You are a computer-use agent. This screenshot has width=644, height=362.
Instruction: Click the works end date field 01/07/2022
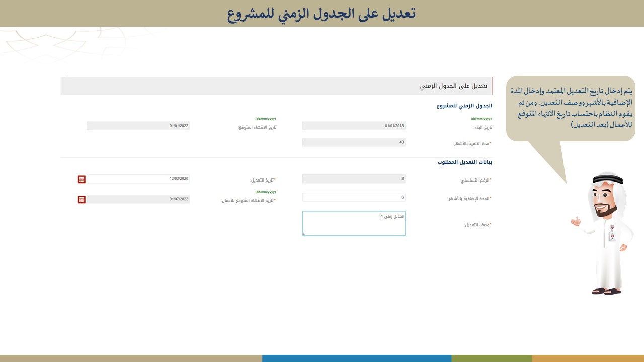point(138,199)
